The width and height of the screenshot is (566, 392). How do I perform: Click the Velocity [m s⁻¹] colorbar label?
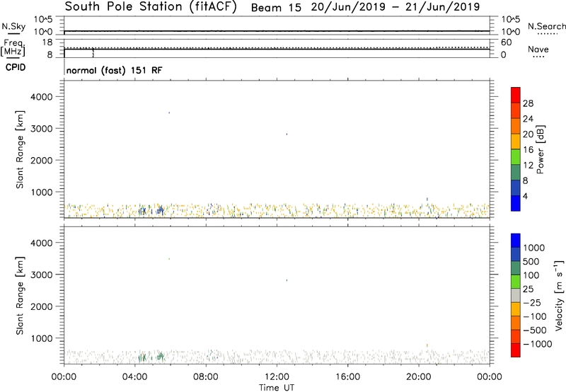click(559, 295)
